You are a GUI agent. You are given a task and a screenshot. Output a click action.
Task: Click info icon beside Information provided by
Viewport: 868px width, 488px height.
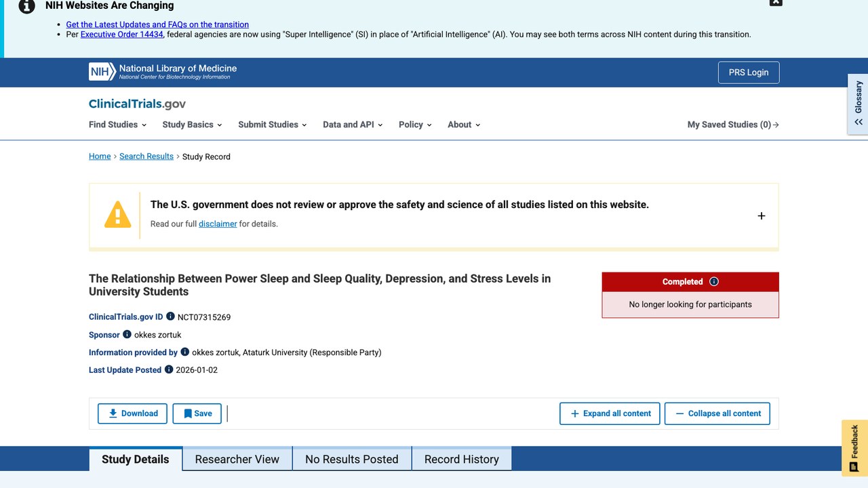click(x=184, y=352)
